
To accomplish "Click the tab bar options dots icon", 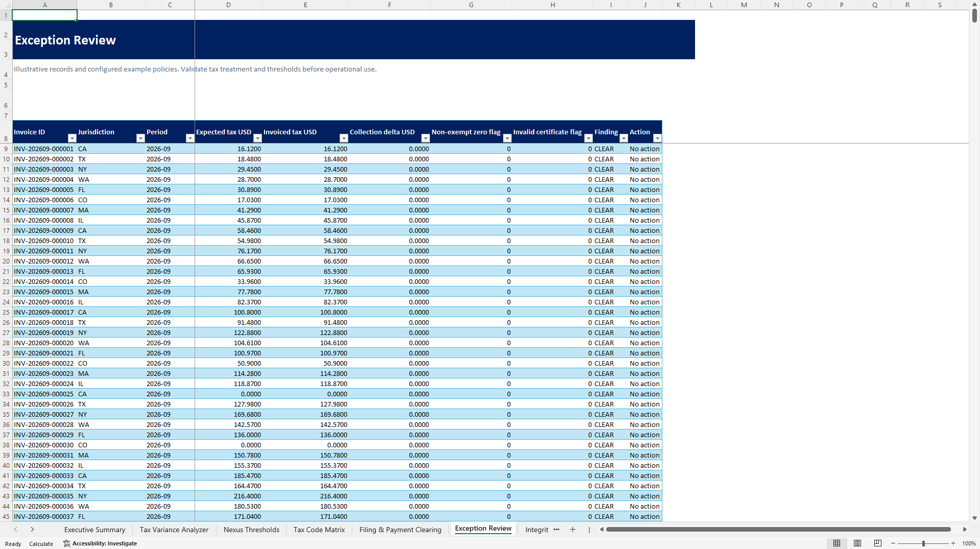I will 589,530.
